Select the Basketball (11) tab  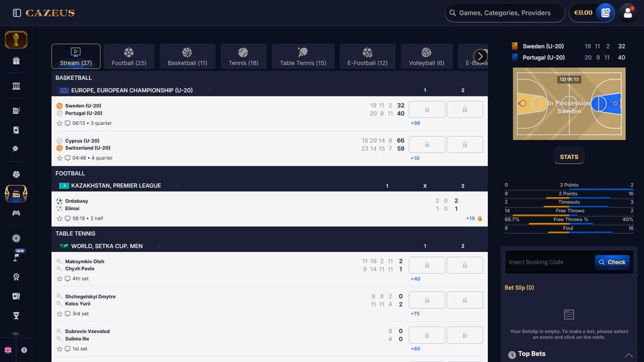(x=187, y=56)
